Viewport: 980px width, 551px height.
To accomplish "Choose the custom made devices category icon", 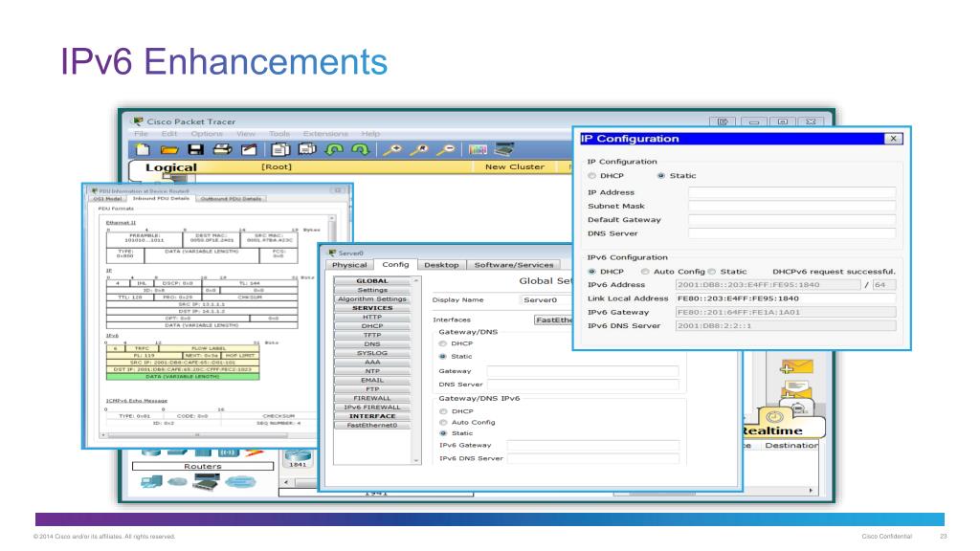I will [207, 480].
